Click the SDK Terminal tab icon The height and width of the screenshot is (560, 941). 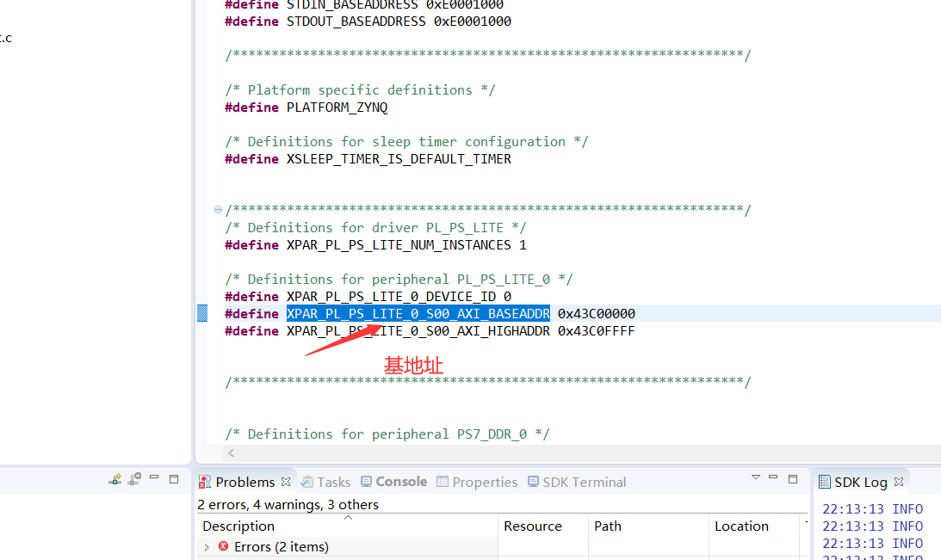coord(533,482)
